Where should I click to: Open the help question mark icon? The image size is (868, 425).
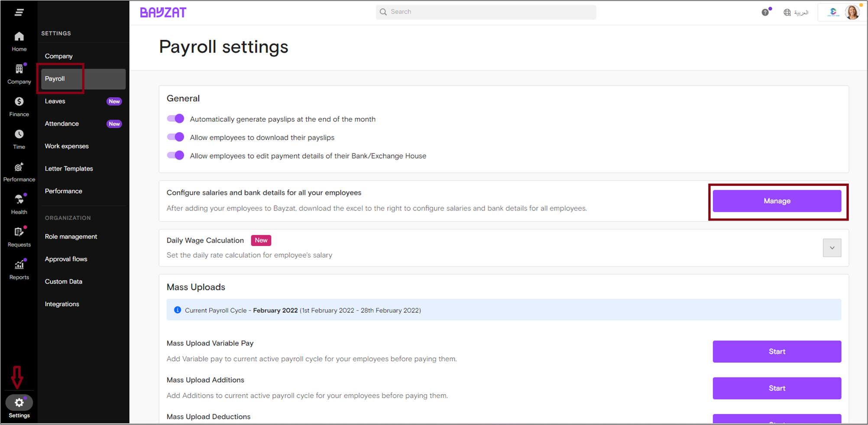pos(765,12)
